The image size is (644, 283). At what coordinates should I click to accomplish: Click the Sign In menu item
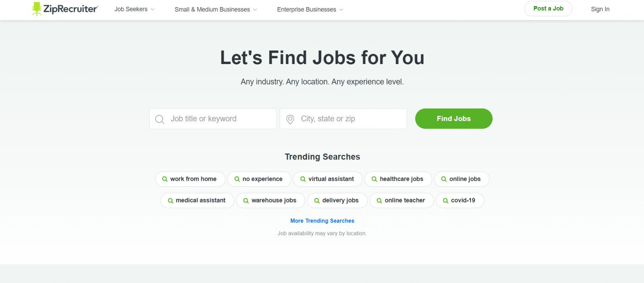[x=600, y=9]
